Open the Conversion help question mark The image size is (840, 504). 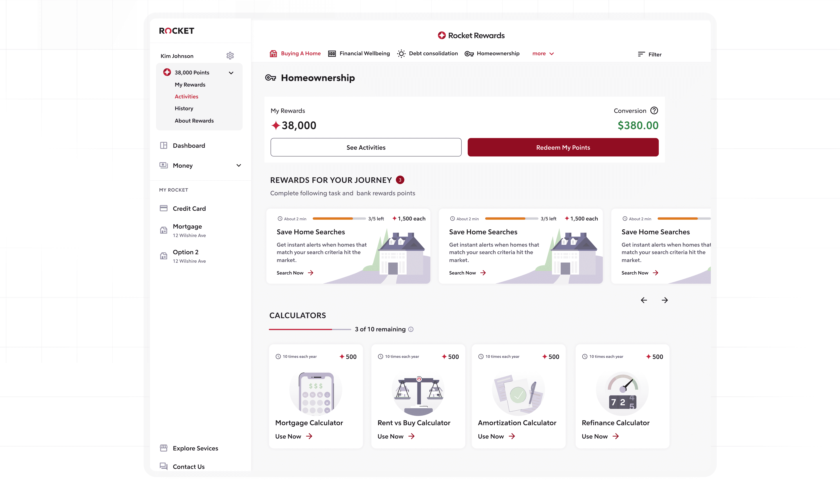pos(654,111)
